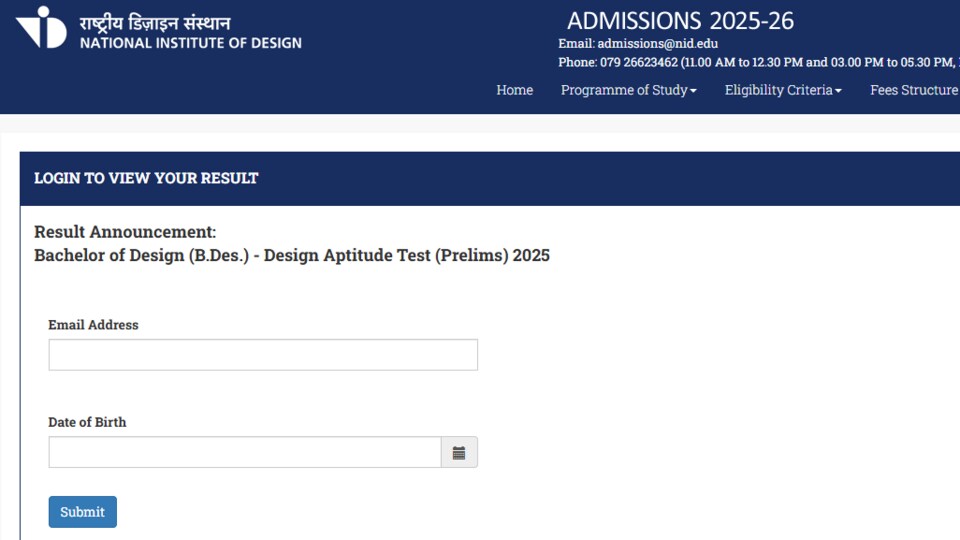Viewport: 960px width, 540px height.
Task: Click the Date of Birth label
Action: 87,422
